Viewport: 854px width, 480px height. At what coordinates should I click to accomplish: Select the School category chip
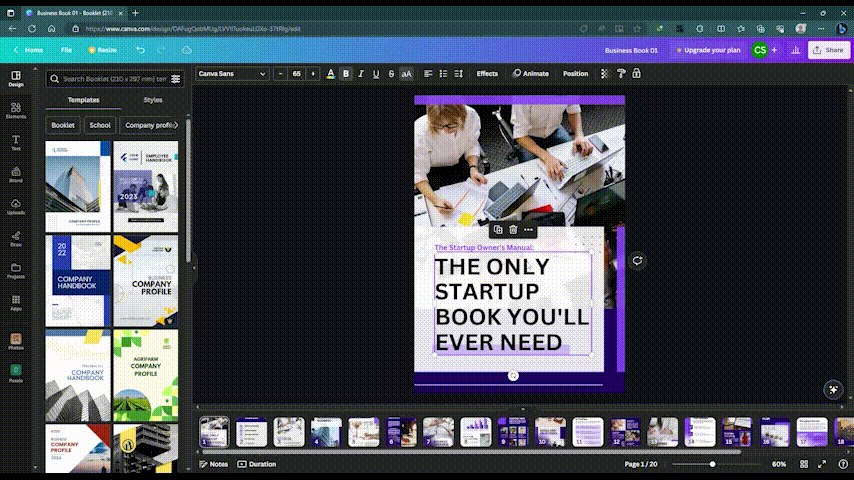[x=100, y=125]
